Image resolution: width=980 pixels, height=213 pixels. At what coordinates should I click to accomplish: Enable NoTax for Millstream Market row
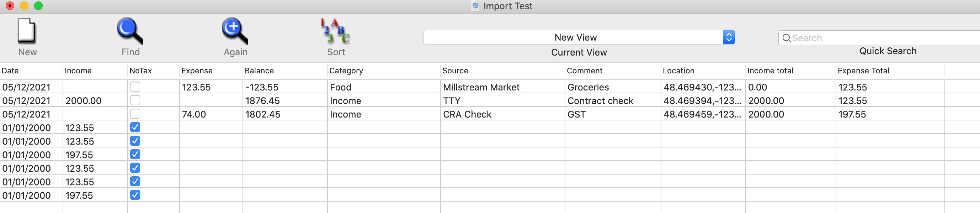click(x=135, y=87)
